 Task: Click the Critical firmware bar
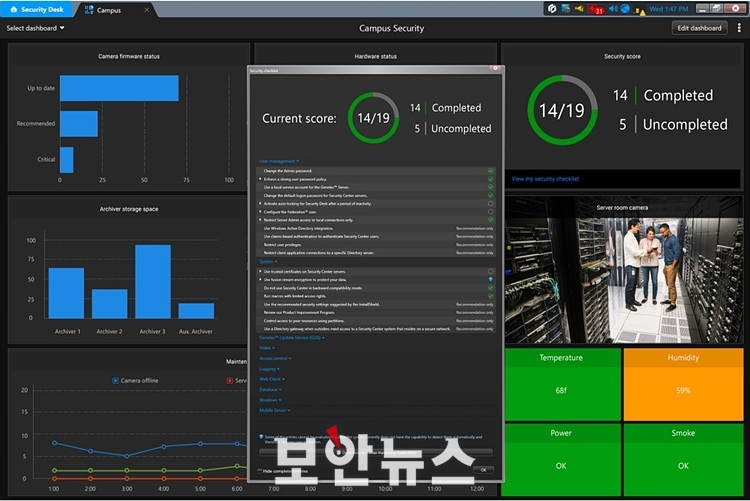66,160
